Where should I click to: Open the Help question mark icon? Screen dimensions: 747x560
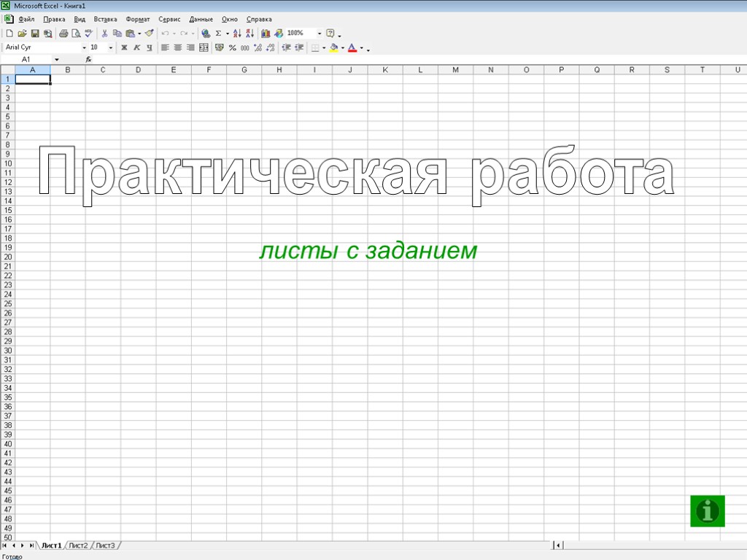(x=330, y=34)
